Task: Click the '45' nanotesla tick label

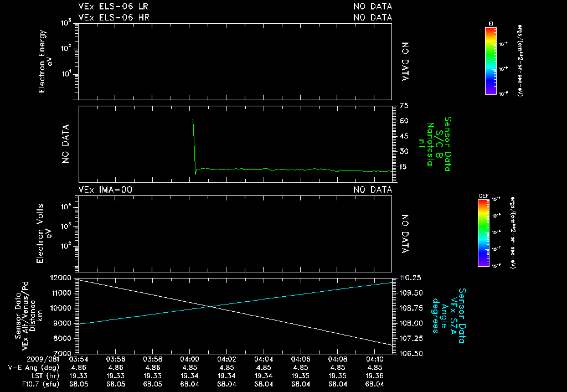Action: coord(404,136)
